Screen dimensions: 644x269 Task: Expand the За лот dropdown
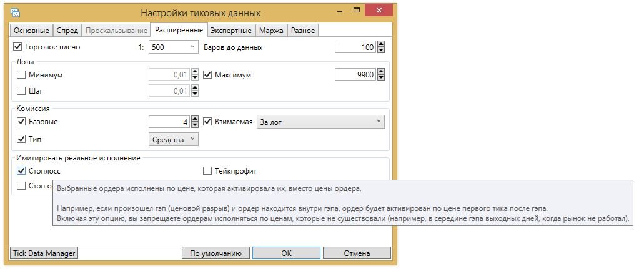(x=320, y=122)
